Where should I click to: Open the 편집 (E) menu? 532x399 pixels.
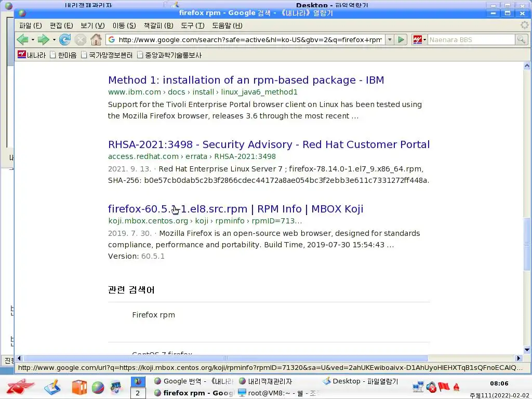pyautogui.click(x=61, y=25)
